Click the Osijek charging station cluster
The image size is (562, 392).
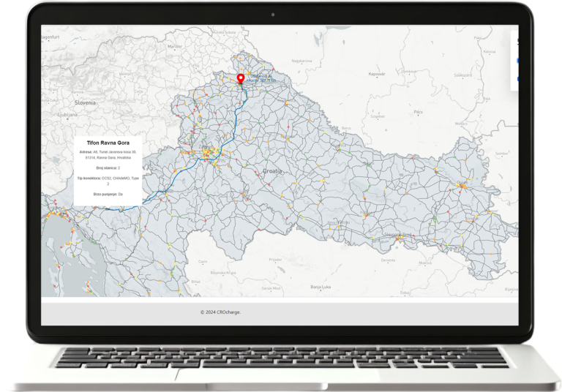461,186
